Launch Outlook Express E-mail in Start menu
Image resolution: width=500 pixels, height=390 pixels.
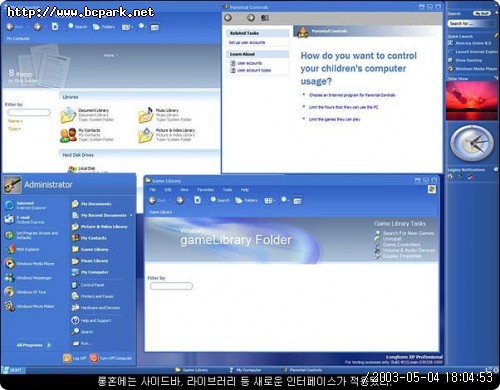24,219
